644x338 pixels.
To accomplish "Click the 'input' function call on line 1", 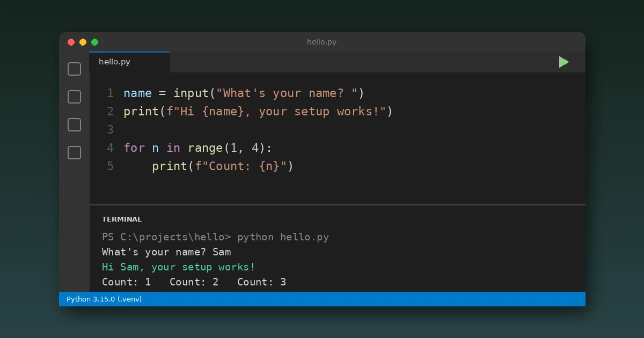I will tap(191, 93).
